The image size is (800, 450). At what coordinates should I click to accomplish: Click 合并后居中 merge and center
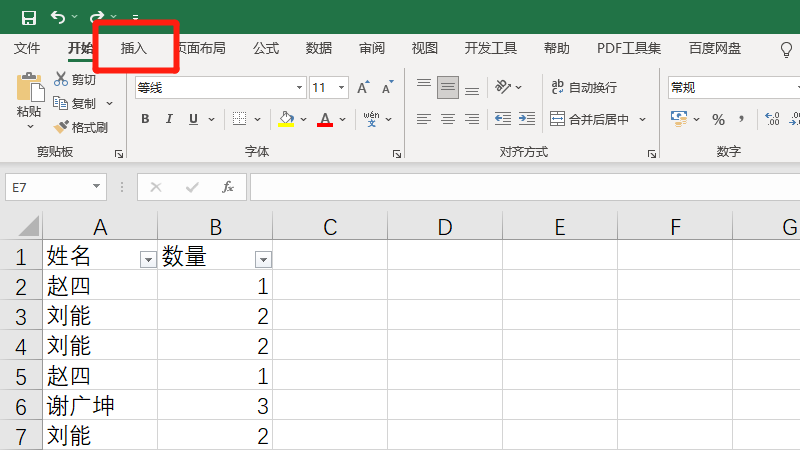click(x=589, y=119)
